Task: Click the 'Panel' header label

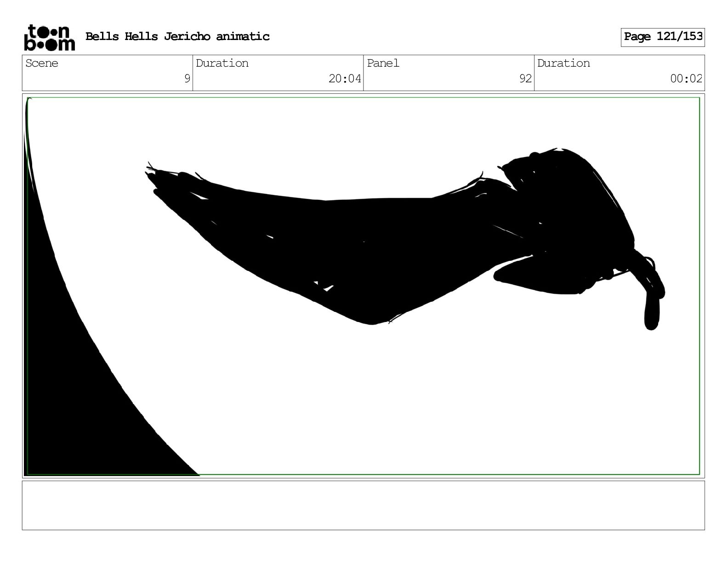Action: (383, 63)
